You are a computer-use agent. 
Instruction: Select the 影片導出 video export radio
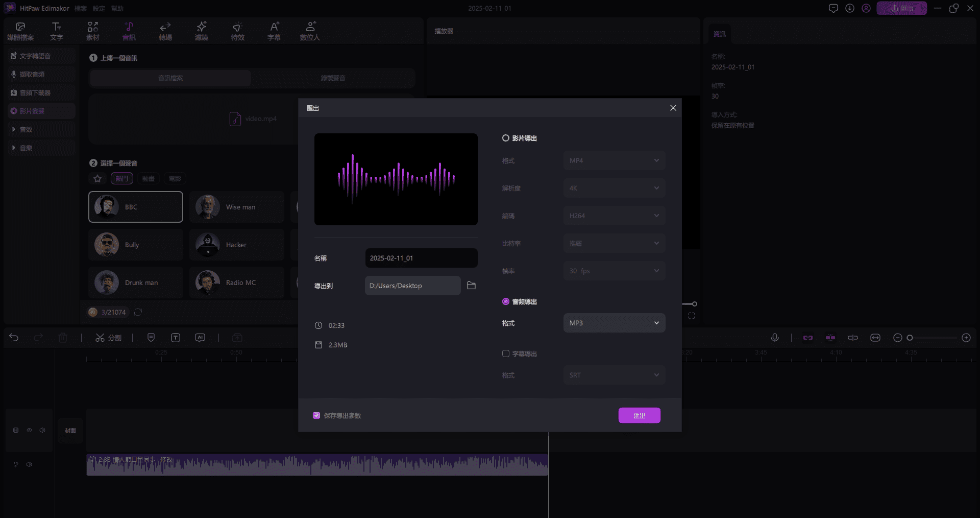pos(506,138)
